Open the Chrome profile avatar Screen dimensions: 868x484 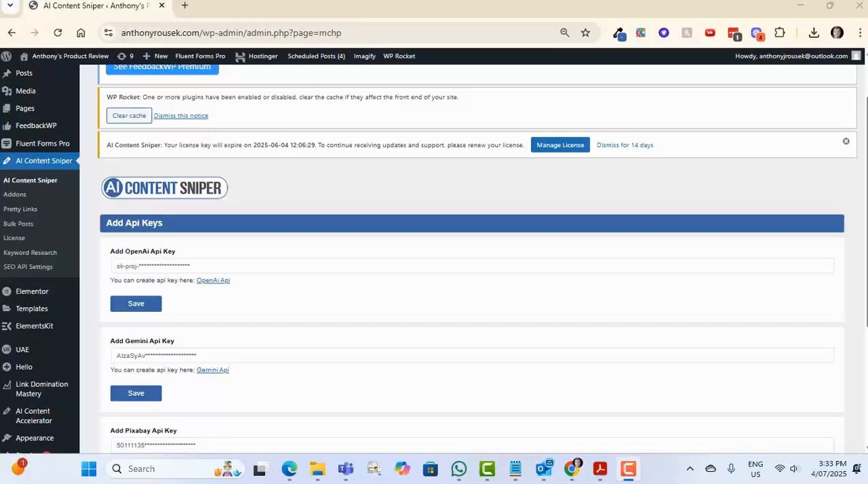click(837, 33)
